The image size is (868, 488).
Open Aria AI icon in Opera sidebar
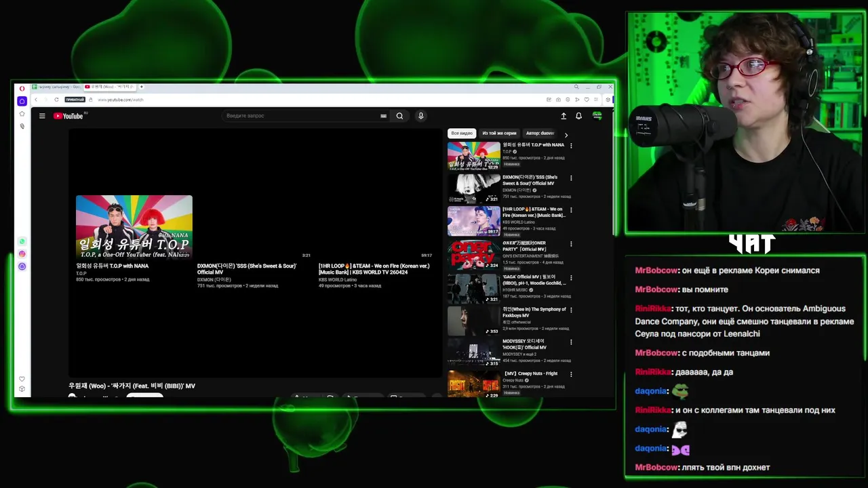22,266
